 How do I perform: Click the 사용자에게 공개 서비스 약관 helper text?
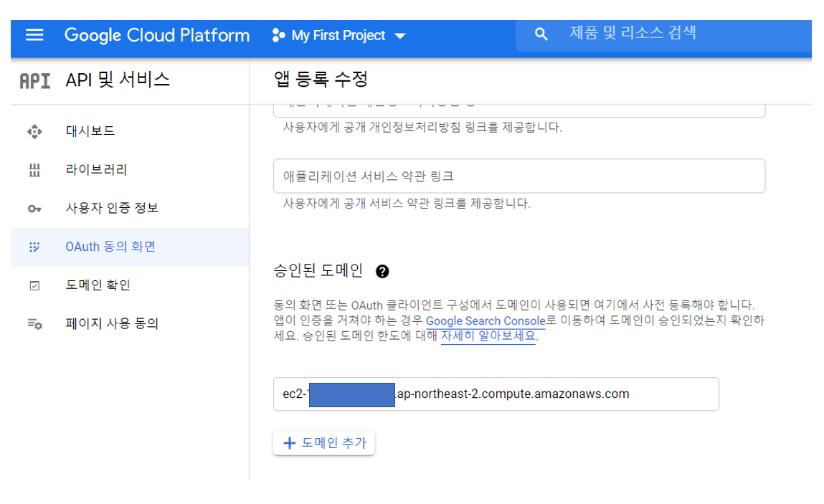[407, 204]
